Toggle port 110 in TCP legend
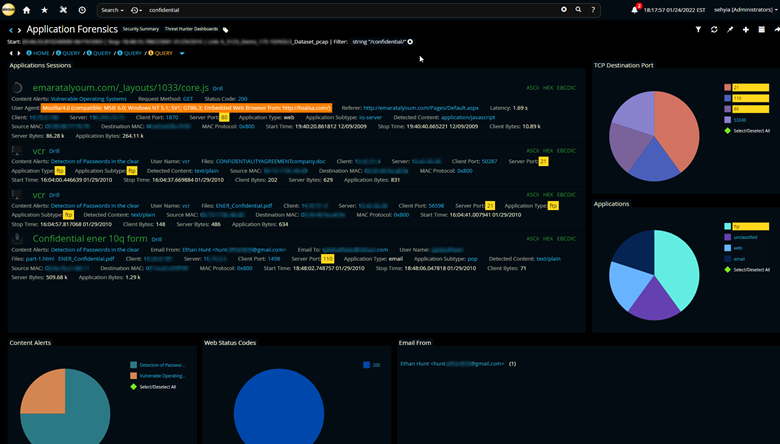The height and width of the screenshot is (444, 780). 746,98
